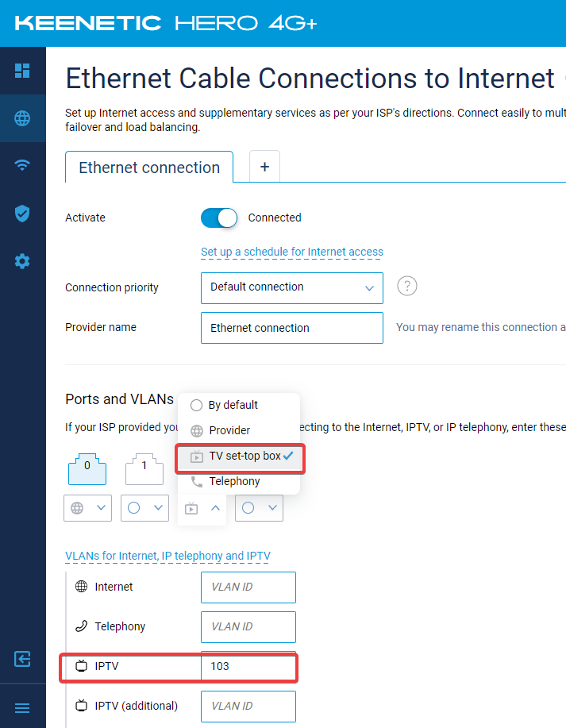Open the port 0 role dropdown
Viewport: 566px width, 728px height.
88,508
